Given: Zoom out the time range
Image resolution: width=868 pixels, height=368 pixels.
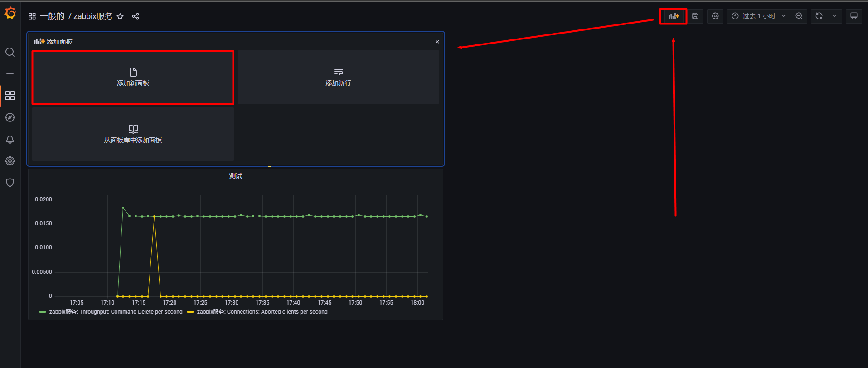Looking at the screenshot, I should click(799, 16).
